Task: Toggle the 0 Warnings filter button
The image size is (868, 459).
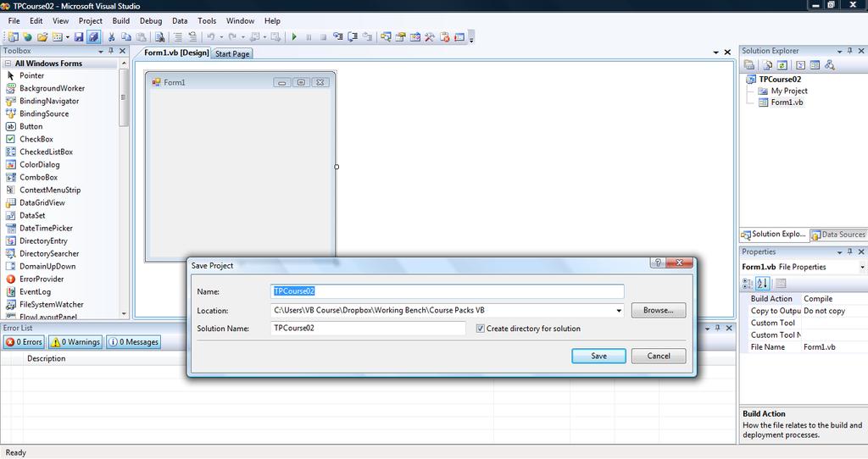Action: coord(75,342)
